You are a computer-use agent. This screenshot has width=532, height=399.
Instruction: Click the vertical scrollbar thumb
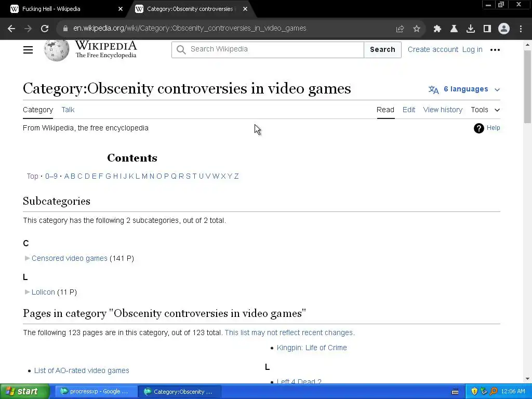(x=528, y=87)
